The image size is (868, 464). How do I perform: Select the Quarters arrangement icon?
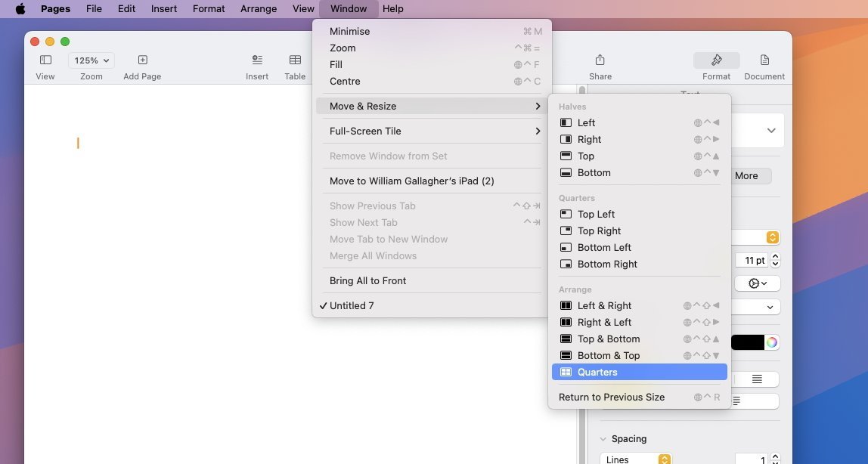[x=566, y=373]
